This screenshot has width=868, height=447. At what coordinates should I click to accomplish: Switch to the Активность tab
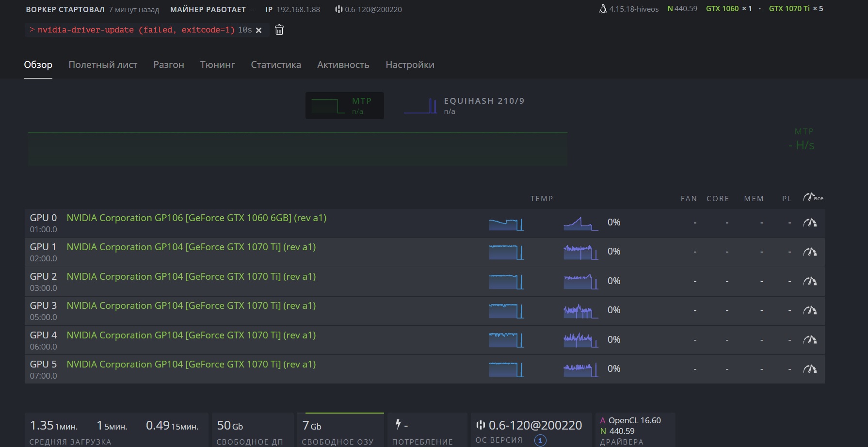[343, 65]
